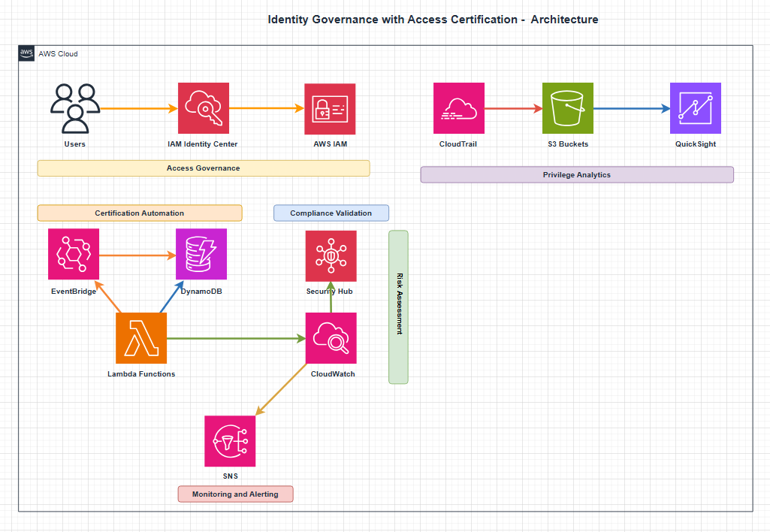Click green arrow from Lambda to CloudWatch
The image size is (770, 532).
pyautogui.click(x=236, y=338)
